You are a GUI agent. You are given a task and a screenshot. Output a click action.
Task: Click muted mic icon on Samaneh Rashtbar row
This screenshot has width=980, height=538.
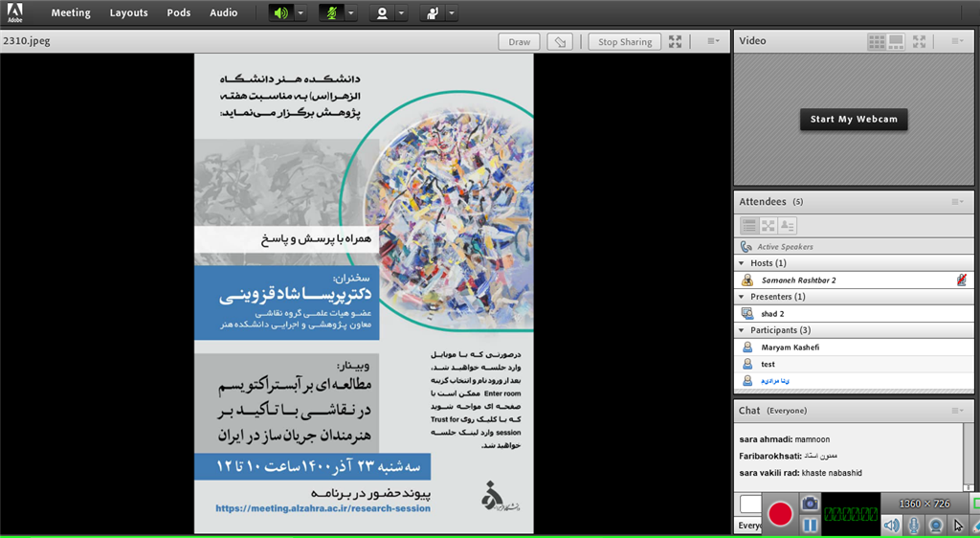961,280
